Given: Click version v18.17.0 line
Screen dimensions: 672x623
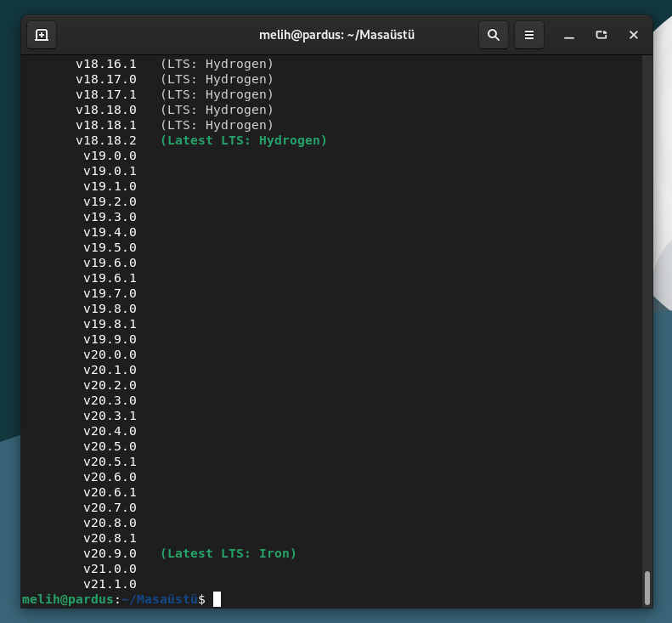Looking at the screenshot, I should [x=174, y=79].
